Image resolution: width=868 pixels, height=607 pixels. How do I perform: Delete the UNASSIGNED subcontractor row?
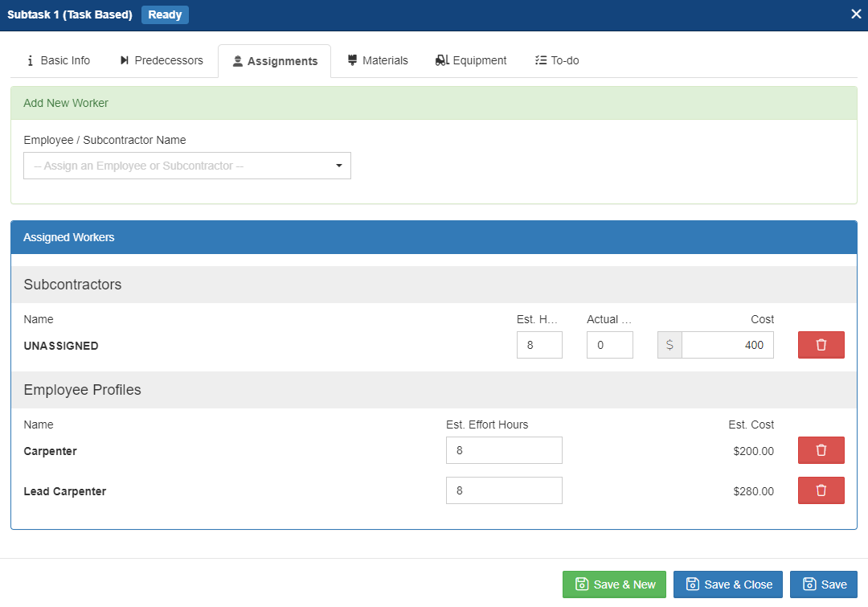click(821, 345)
